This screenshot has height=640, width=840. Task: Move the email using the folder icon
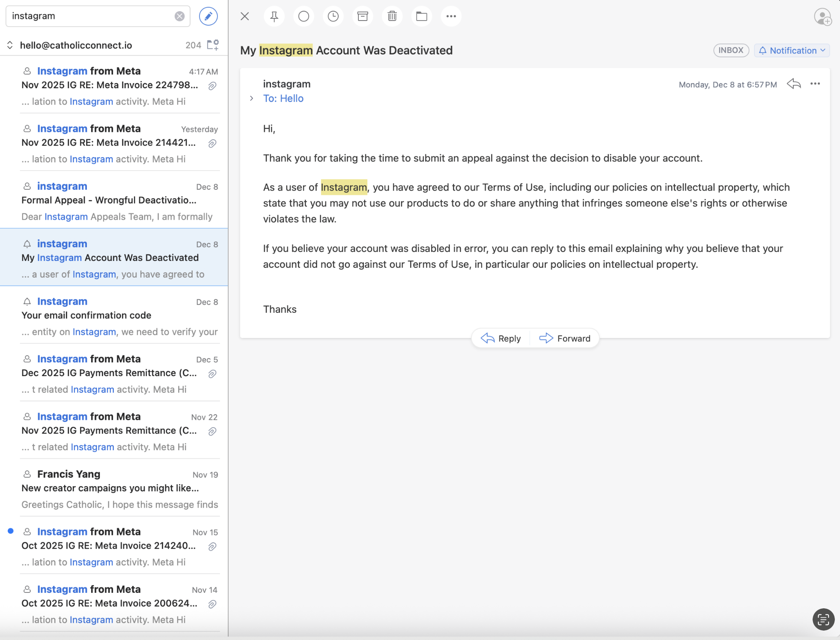[422, 16]
